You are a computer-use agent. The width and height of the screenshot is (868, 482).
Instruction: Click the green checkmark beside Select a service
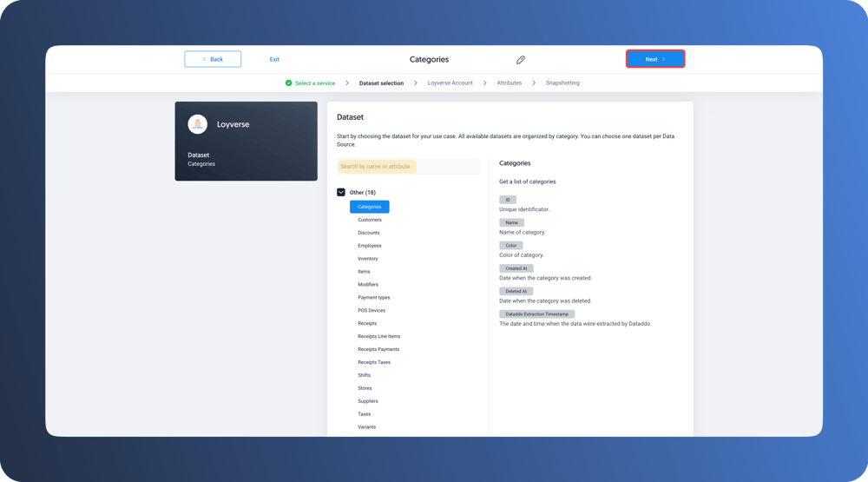point(288,83)
